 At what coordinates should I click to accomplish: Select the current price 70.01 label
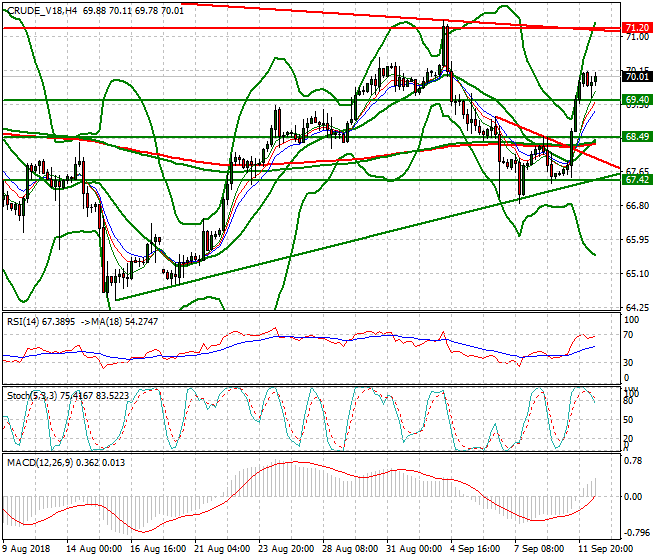click(x=637, y=77)
